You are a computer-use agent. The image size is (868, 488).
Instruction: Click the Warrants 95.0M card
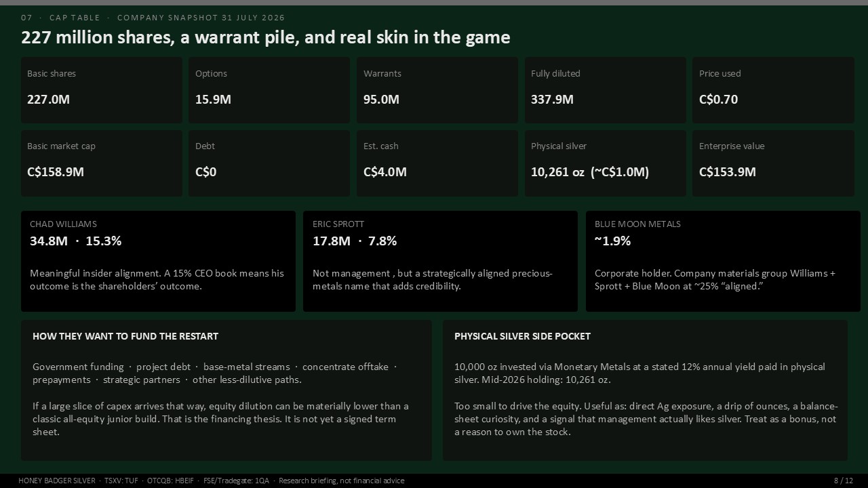point(437,90)
